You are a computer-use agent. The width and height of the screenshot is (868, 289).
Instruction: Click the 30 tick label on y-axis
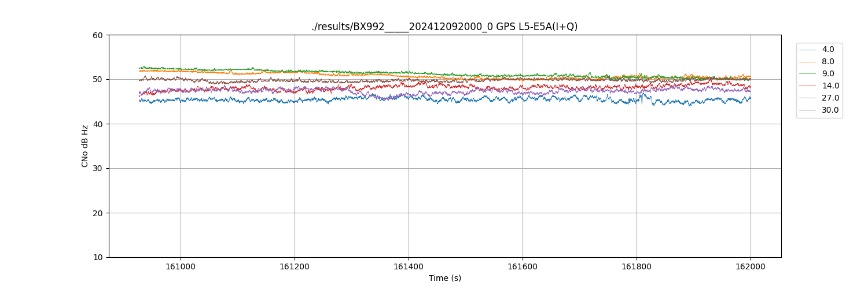coord(98,169)
